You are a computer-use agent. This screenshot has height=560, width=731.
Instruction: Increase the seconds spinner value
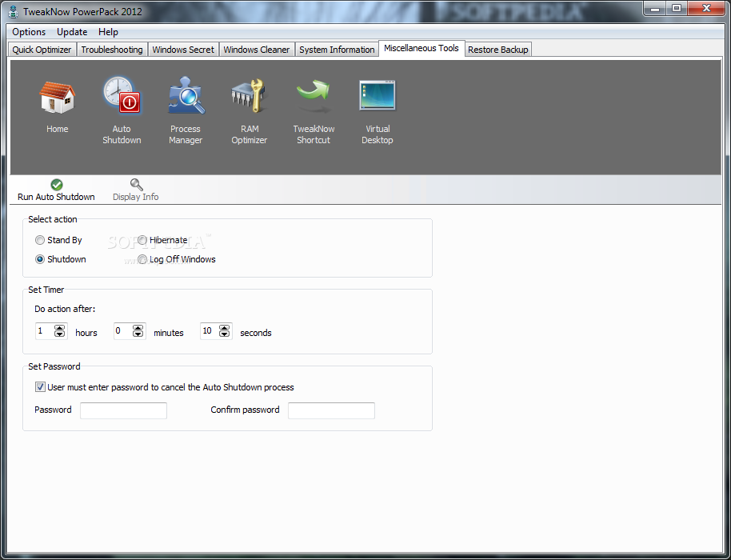tap(225, 328)
